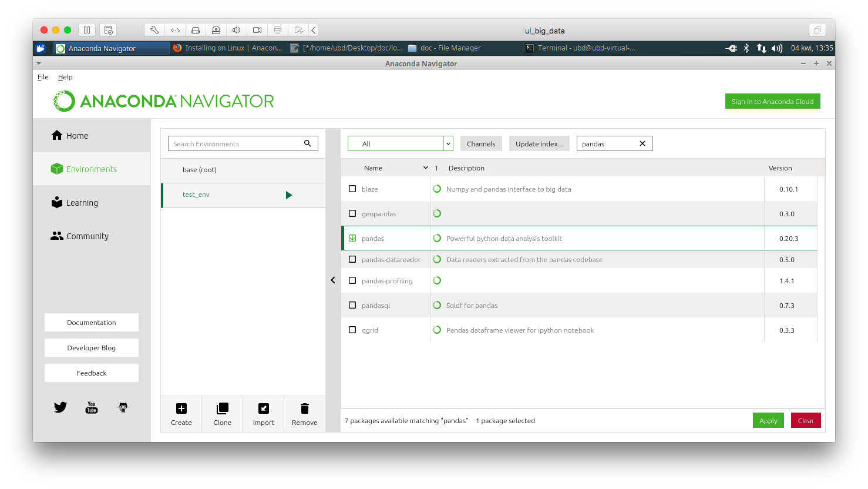Tick the pandas-profiling package checkbox
The height and width of the screenshot is (489, 868).
tap(352, 280)
